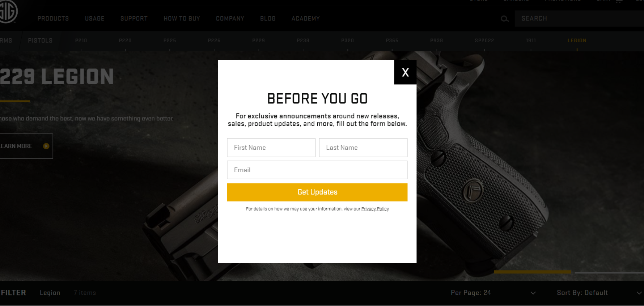This screenshot has height=306, width=644.
Task: Open the Products menu
Action: [x=53, y=18]
